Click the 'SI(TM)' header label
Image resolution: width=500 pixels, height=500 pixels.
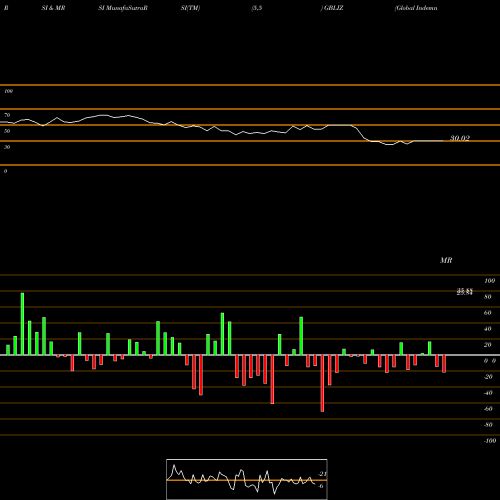(190, 8)
